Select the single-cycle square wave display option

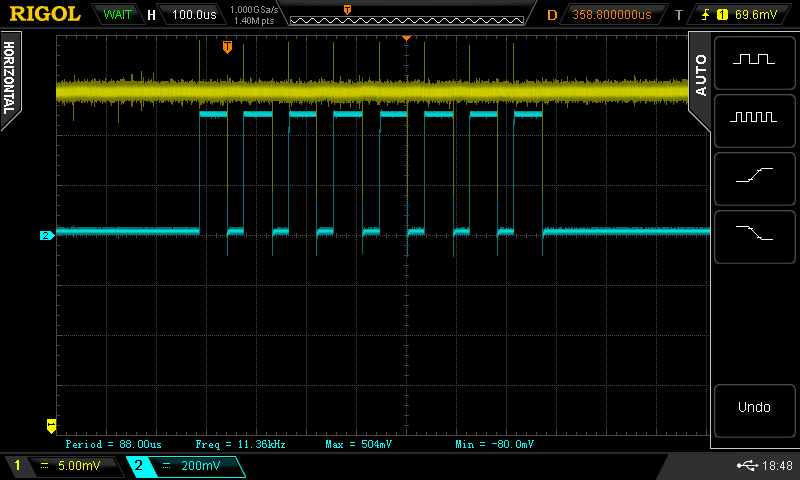(753, 60)
